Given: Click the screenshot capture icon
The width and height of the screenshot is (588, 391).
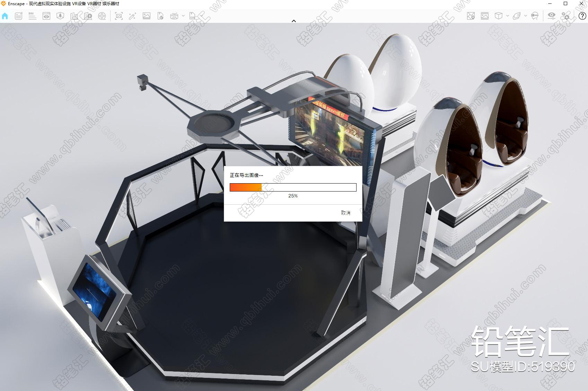Looking at the screenshot, I should point(119,16).
